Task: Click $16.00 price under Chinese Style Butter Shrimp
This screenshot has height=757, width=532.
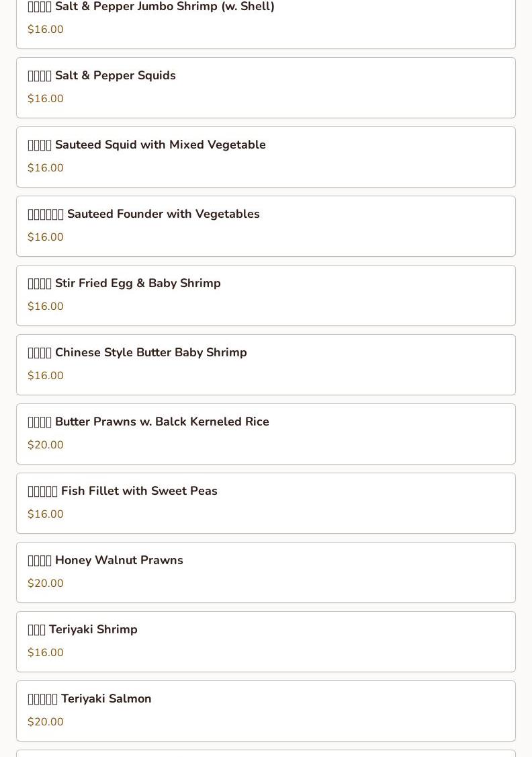Action: [46, 376]
